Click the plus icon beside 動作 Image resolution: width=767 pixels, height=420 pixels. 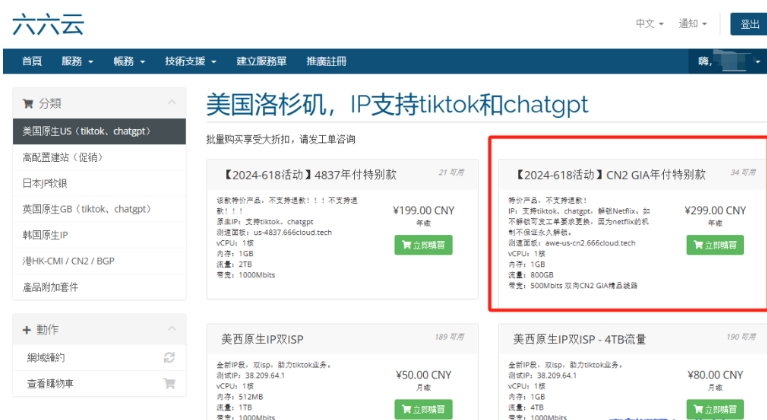coord(26,330)
